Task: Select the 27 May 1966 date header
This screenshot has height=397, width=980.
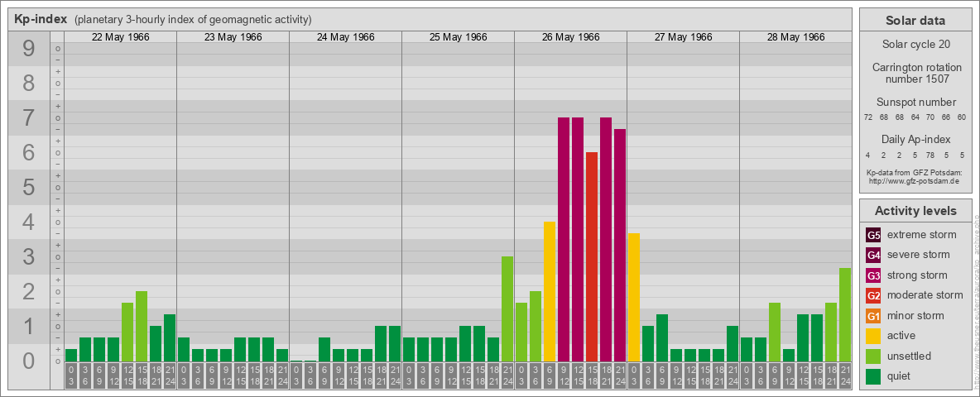Action: pos(683,37)
